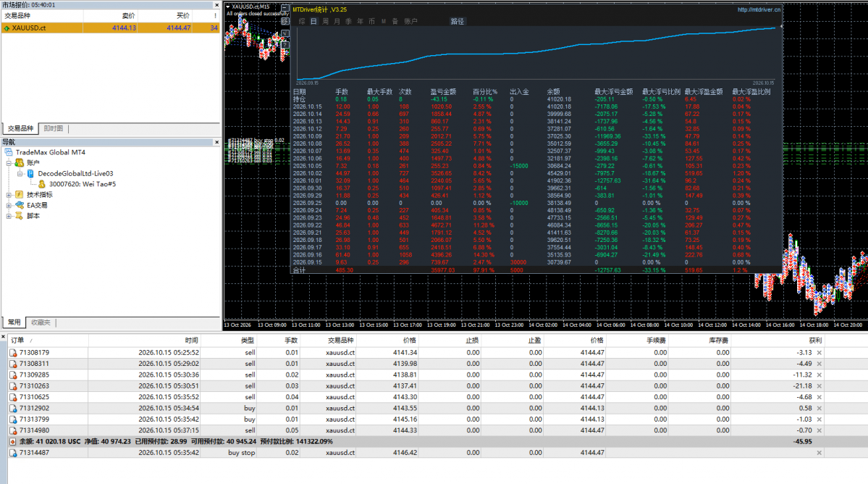Click the TradeMax Global MT4 root icon
868x484 pixels.
(8, 152)
